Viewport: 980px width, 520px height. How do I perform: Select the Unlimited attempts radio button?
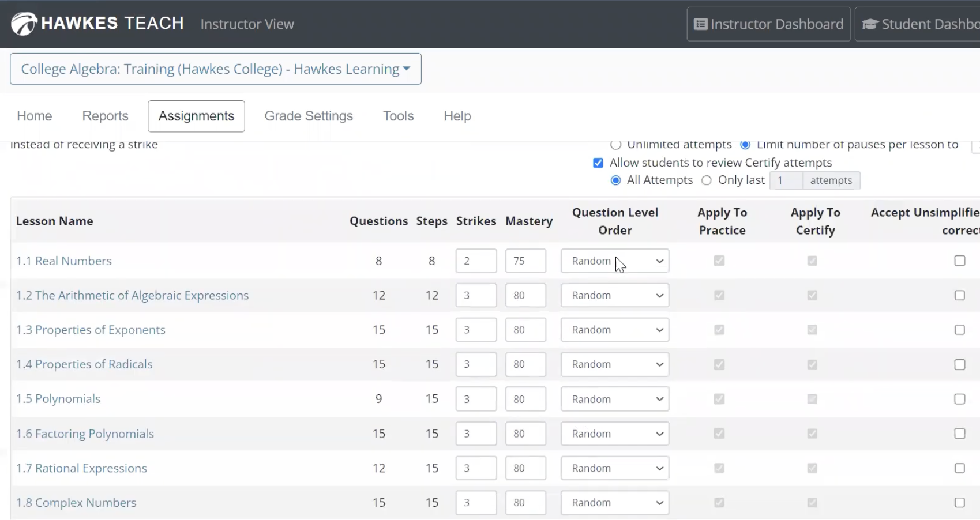point(615,145)
